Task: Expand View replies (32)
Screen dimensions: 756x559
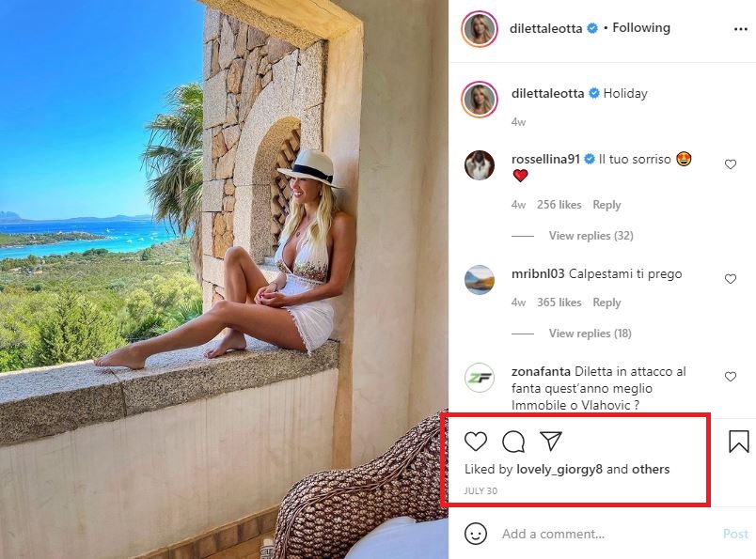Action: point(591,236)
